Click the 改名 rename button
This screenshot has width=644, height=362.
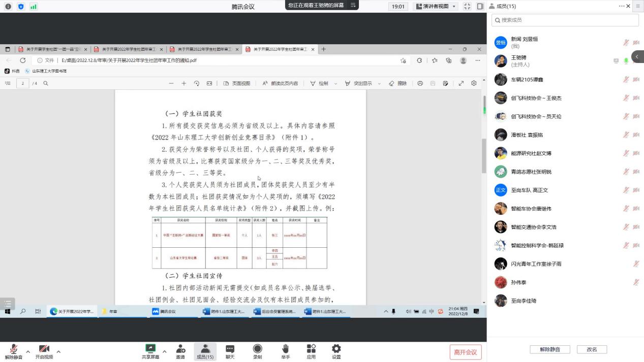pos(592,349)
